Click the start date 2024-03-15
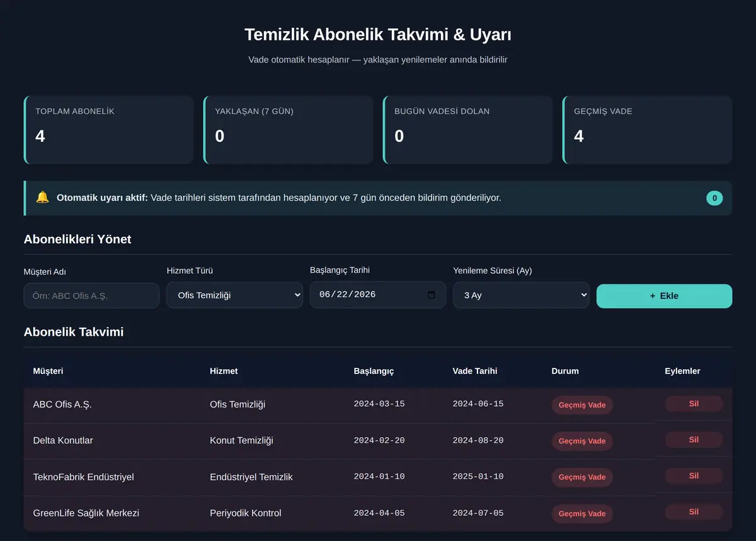The width and height of the screenshot is (756, 541). point(379,404)
